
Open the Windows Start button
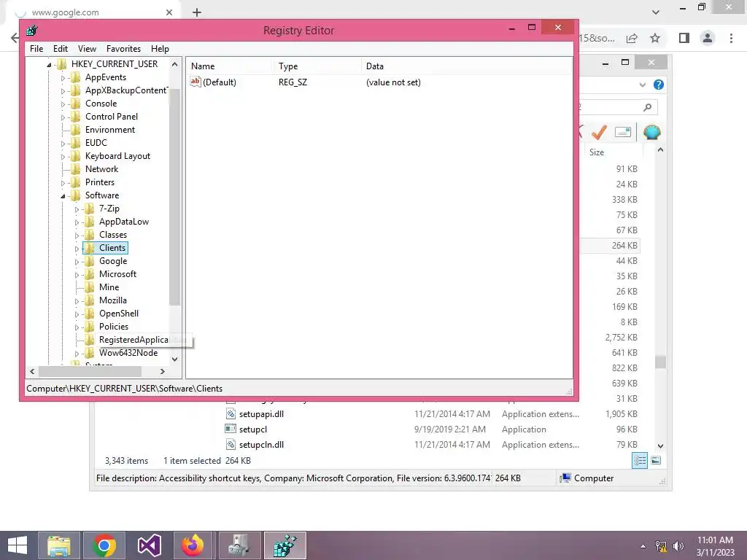pyautogui.click(x=18, y=545)
